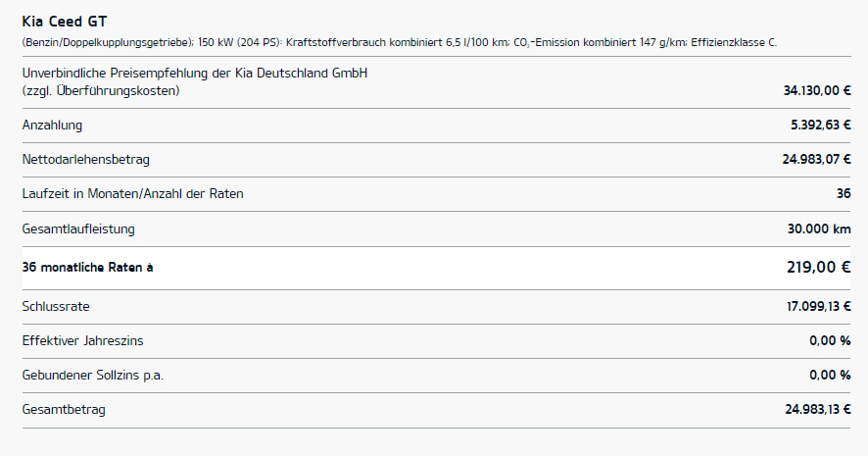Click the 17.099,13 € final installment value
Image resolution: width=868 pixels, height=456 pixels.
click(818, 307)
